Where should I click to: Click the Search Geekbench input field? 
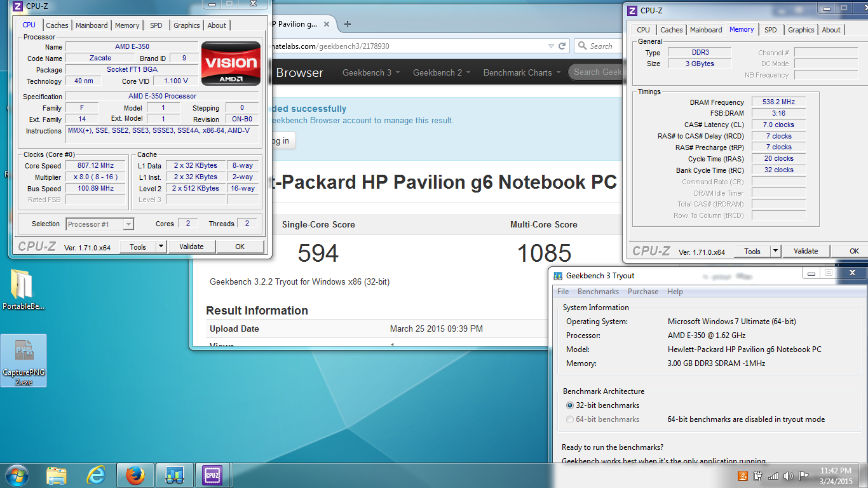[x=595, y=72]
